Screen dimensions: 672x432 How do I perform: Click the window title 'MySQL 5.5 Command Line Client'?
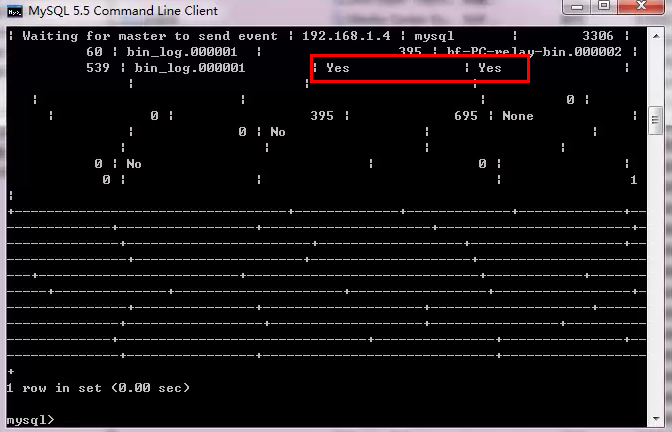pos(123,11)
